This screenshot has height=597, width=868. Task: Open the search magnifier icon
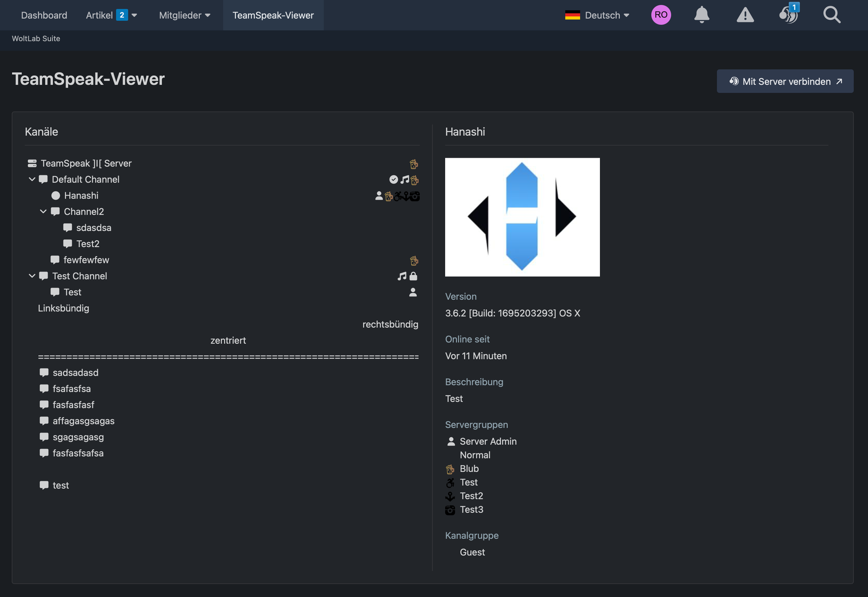tap(832, 15)
